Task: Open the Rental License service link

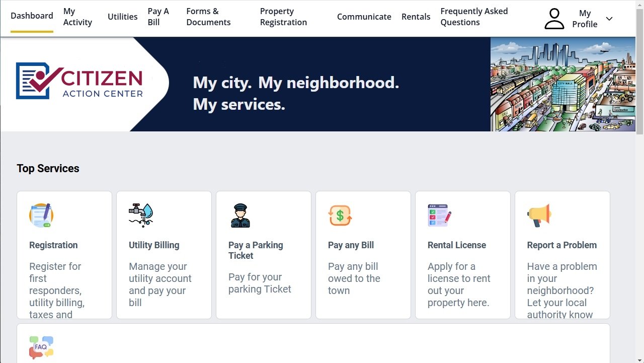Action: point(456,245)
